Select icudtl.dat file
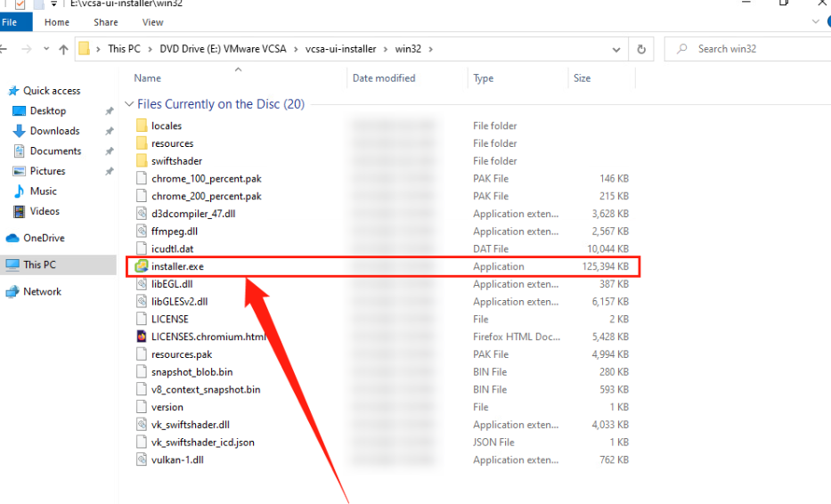 (172, 248)
